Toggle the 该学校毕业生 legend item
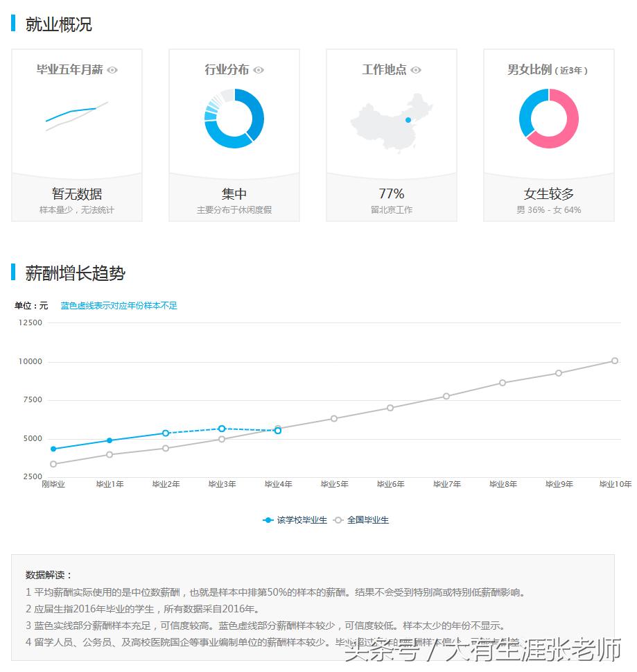This screenshot has width=637, height=672. click(296, 519)
